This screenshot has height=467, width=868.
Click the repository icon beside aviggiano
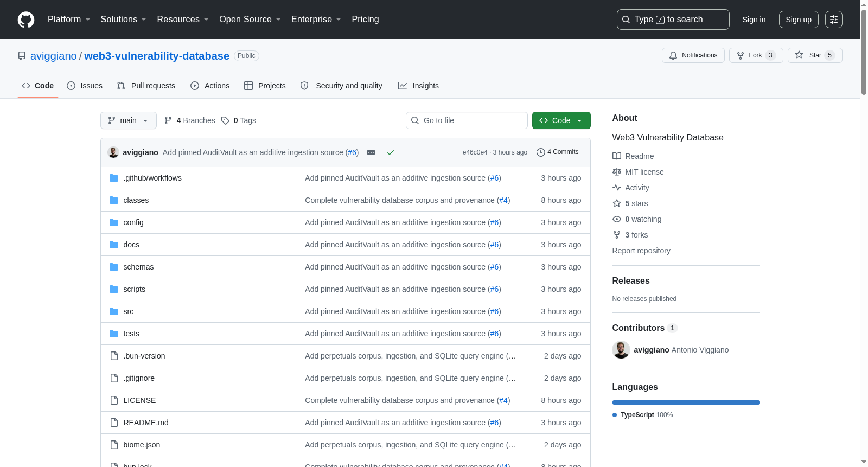[x=22, y=56]
